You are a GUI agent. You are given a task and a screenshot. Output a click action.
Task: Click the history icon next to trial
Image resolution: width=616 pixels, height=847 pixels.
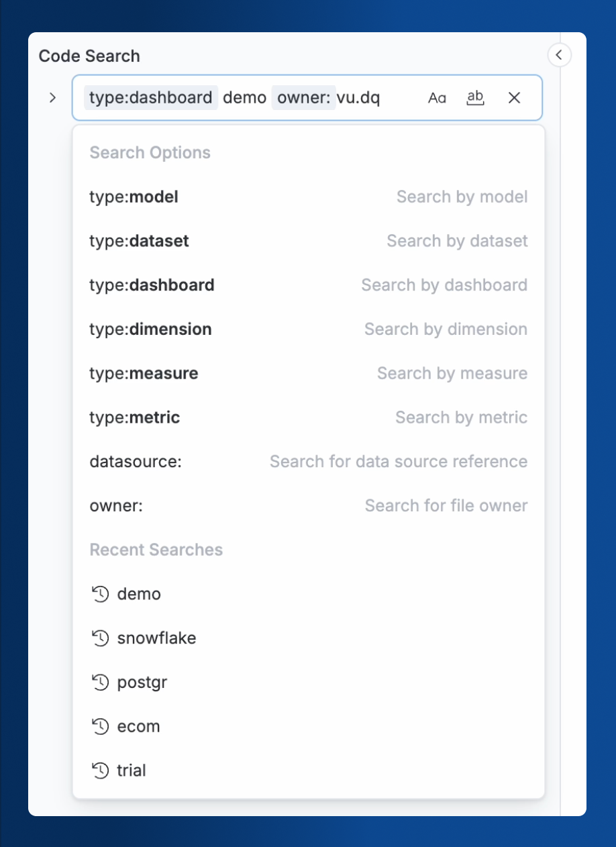point(99,770)
